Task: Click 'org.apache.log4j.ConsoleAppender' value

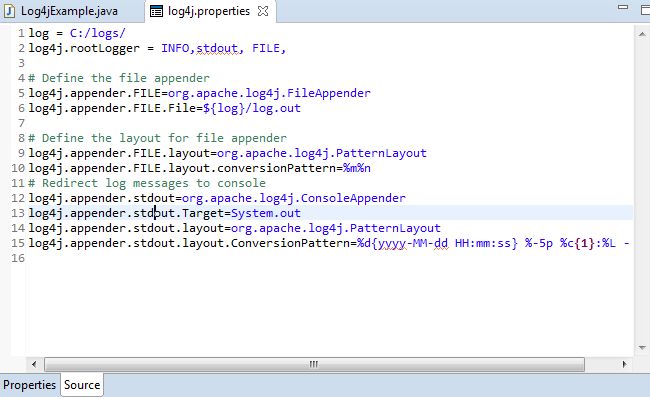Action: click(x=294, y=198)
